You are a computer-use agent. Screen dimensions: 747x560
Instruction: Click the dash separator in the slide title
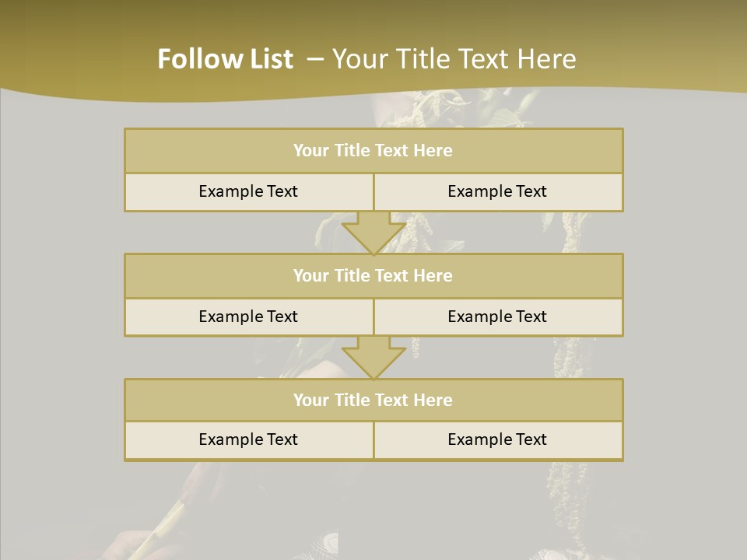point(315,59)
